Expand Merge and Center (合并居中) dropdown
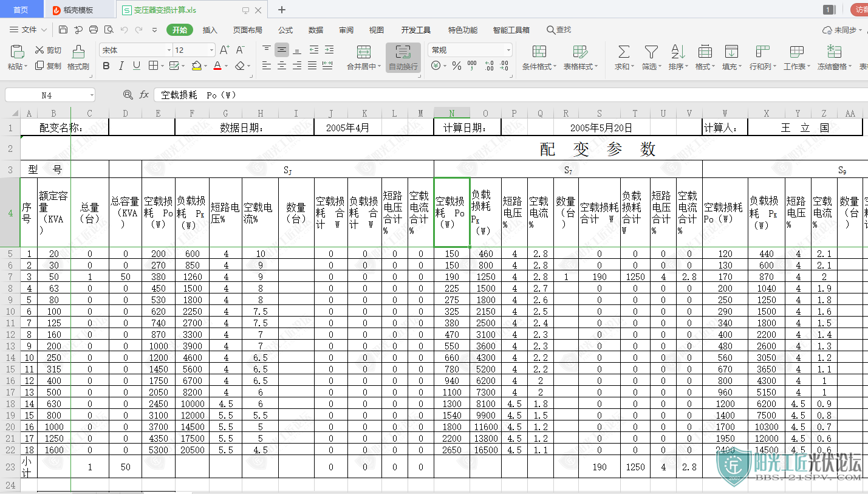Image resolution: width=868 pixels, height=494 pixels. click(380, 67)
